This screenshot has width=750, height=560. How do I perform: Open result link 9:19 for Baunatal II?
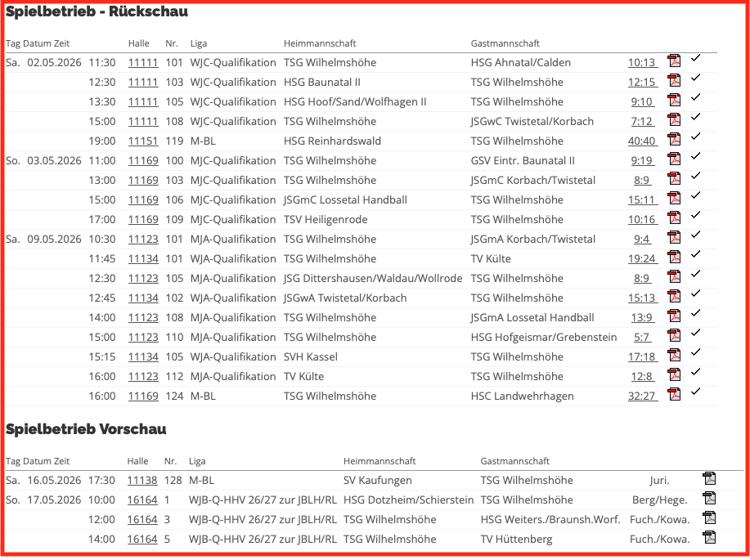642,161
